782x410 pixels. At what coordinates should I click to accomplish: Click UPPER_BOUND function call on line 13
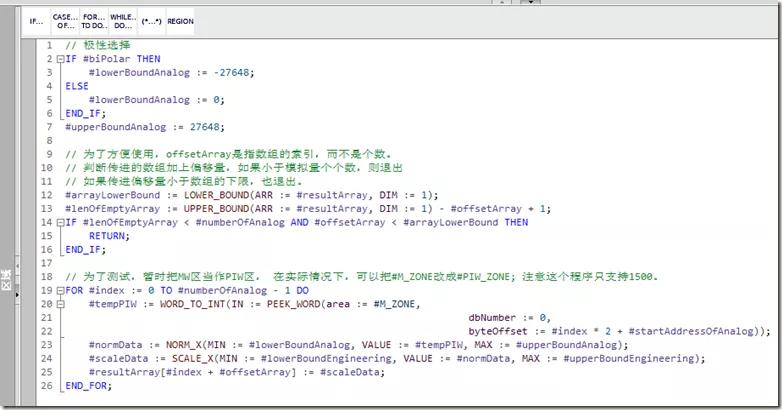coord(218,208)
